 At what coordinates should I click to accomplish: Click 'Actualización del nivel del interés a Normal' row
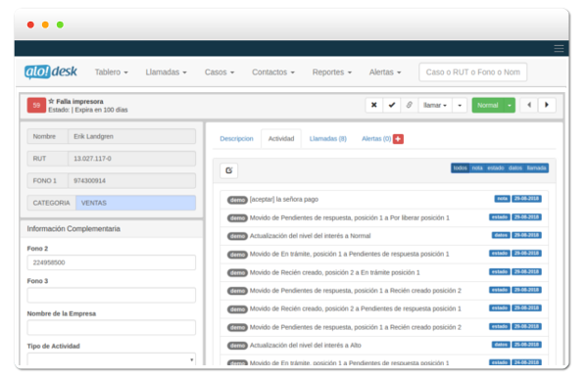[x=384, y=236]
